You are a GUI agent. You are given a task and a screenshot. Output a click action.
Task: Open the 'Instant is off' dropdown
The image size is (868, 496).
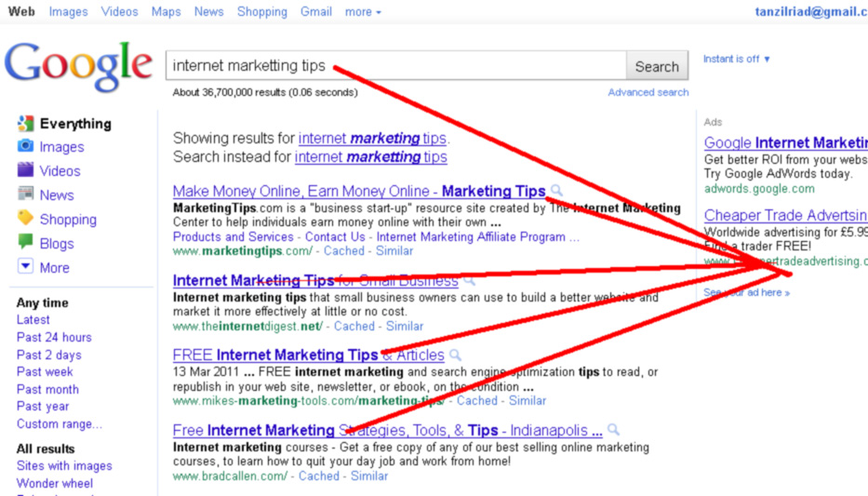(736, 59)
